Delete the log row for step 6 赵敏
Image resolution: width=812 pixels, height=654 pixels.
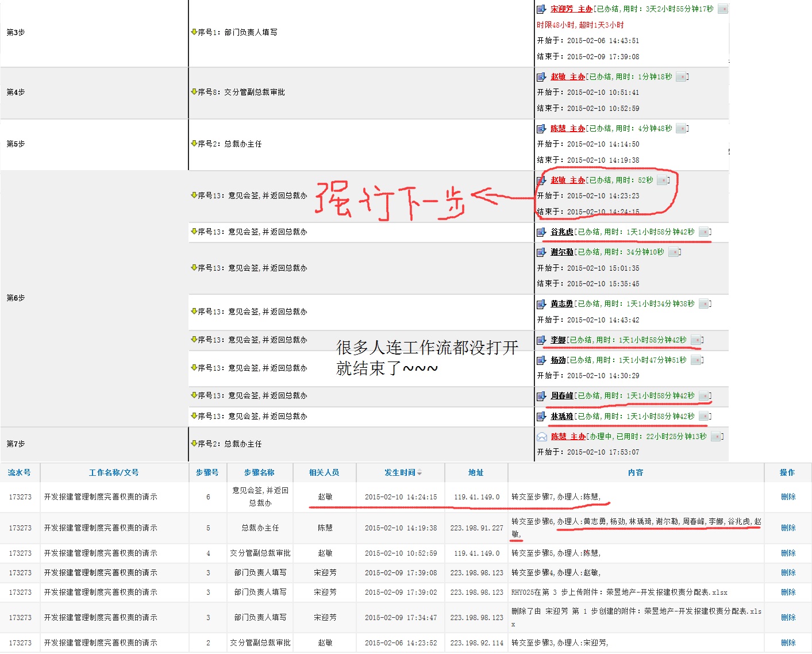788,497
